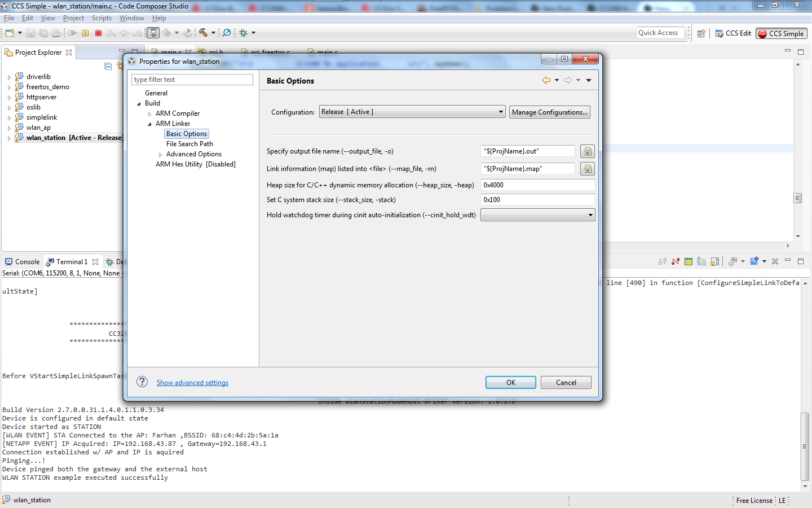The height and width of the screenshot is (508, 812).
Task: Click the Print toolbar icon
Action: [56, 33]
